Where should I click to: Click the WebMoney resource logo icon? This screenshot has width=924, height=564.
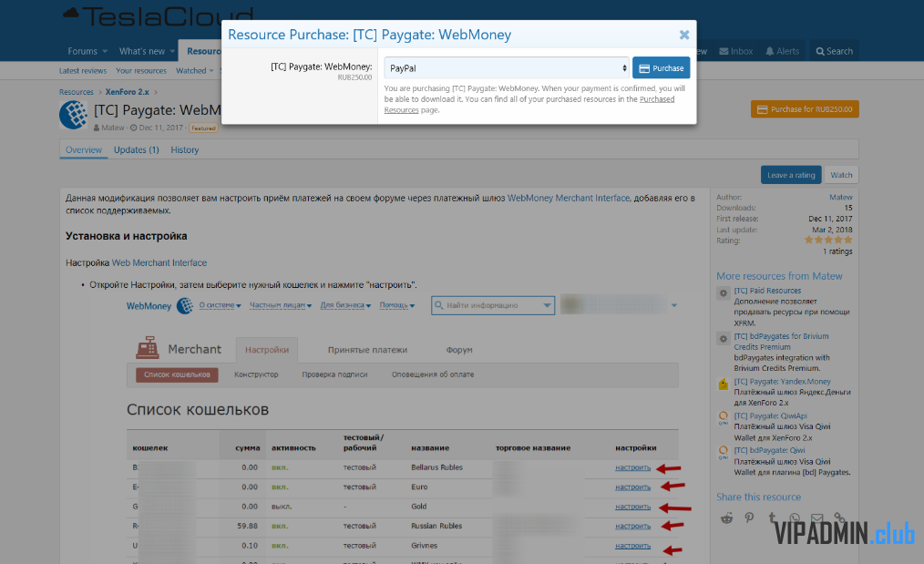click(x=74, y=114)
